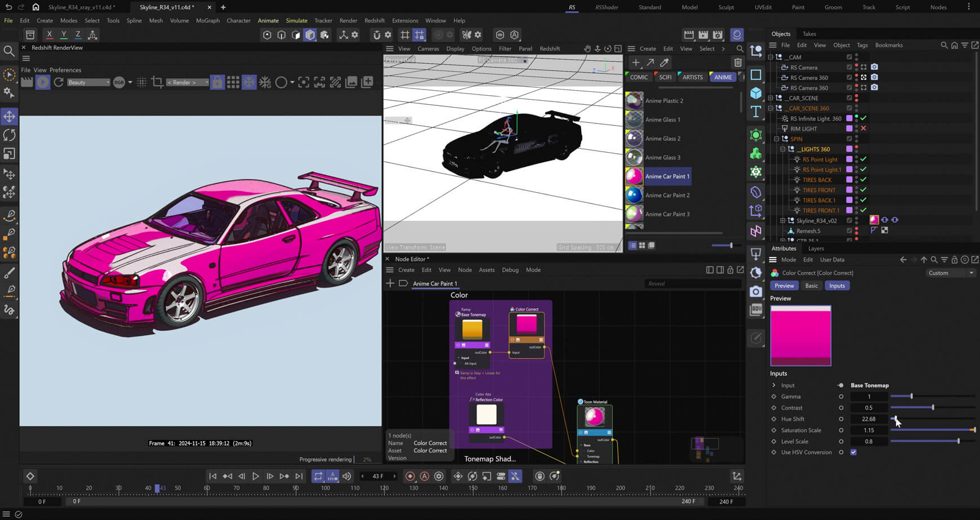Click the Hue Shift slider

pos(933,419)
